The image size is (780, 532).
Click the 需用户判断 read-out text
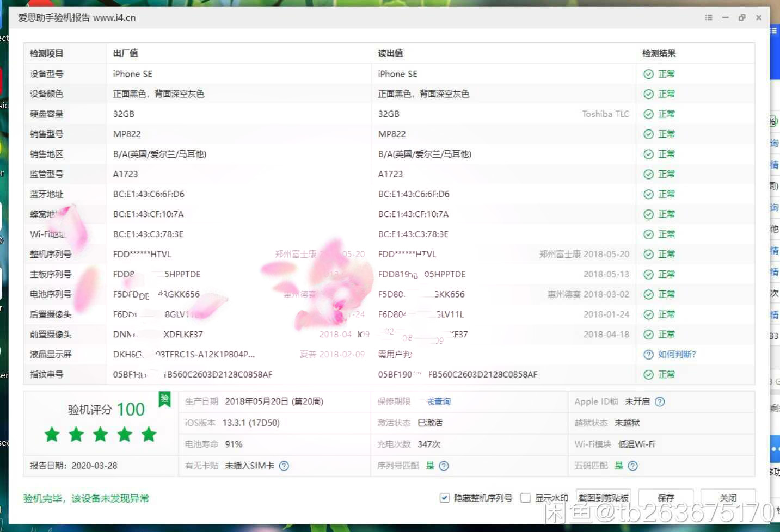pos(395,355)
